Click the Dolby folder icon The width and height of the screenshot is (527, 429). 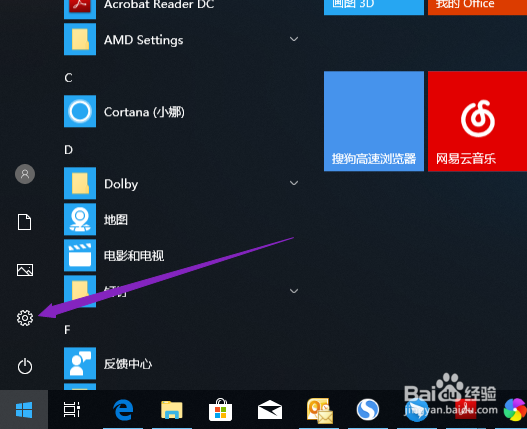pos(80,183)
